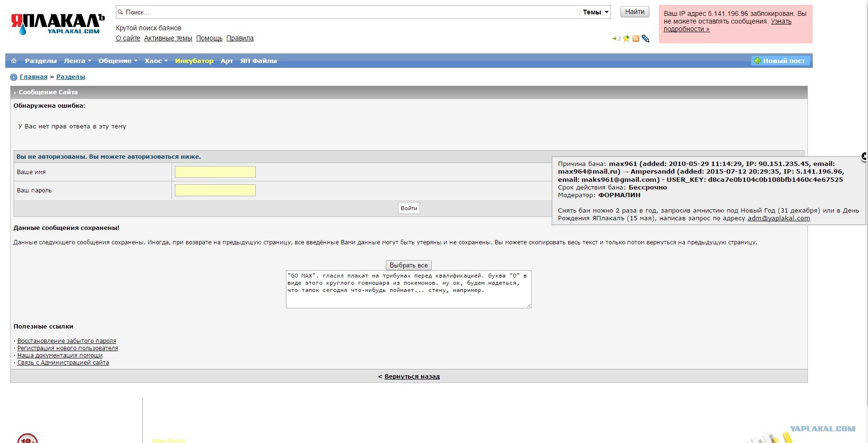Click the Войти login button

click(409, 208)
